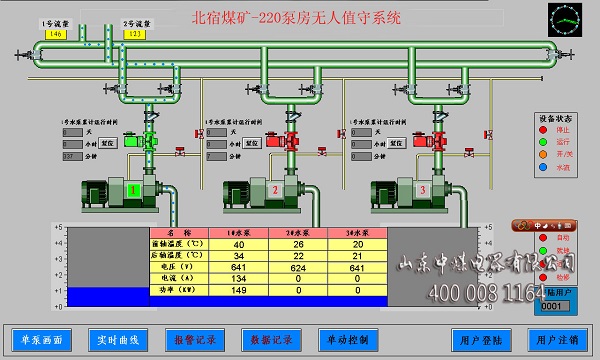Click the left water level gauge bar
This screenshot has height=360, width=600.
[108, 267]
